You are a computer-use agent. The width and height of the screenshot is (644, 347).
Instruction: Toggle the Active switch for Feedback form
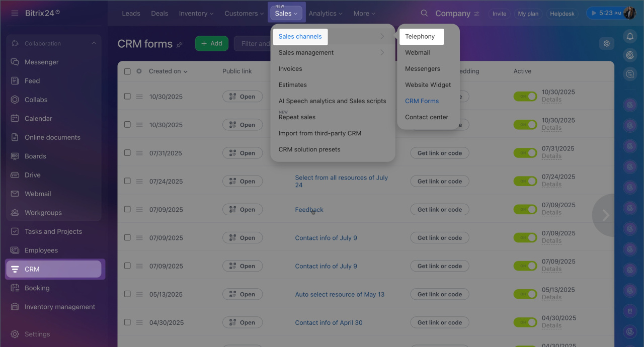click(525, 209)
